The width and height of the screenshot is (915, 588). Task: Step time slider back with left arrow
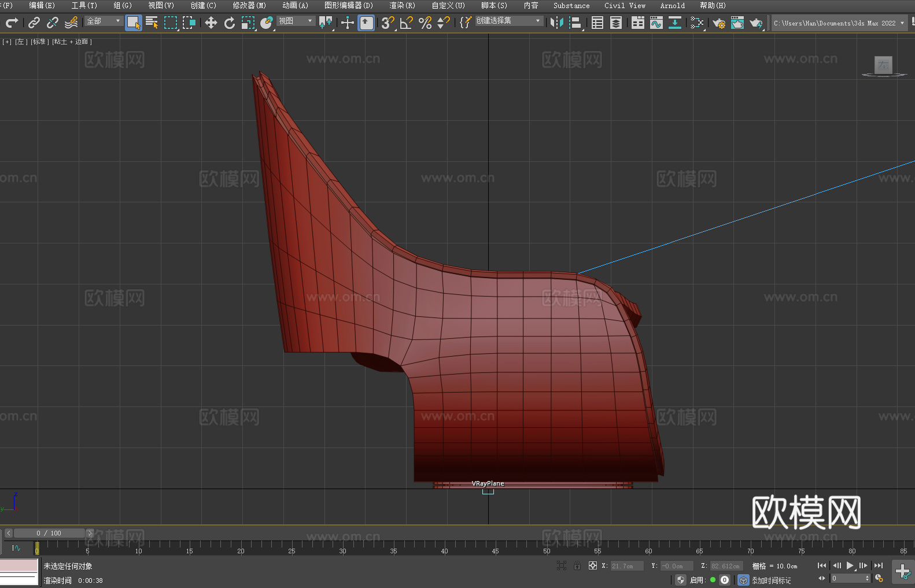tap(8, 533)
